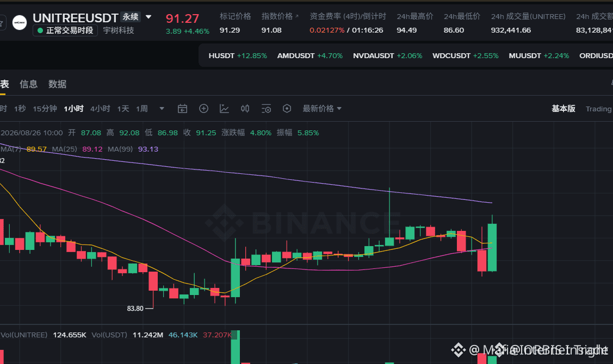Select the 15分钟 interval
The width and height of the screenshot is (613, 364).
pyautogui.click(x=45, y=109)
